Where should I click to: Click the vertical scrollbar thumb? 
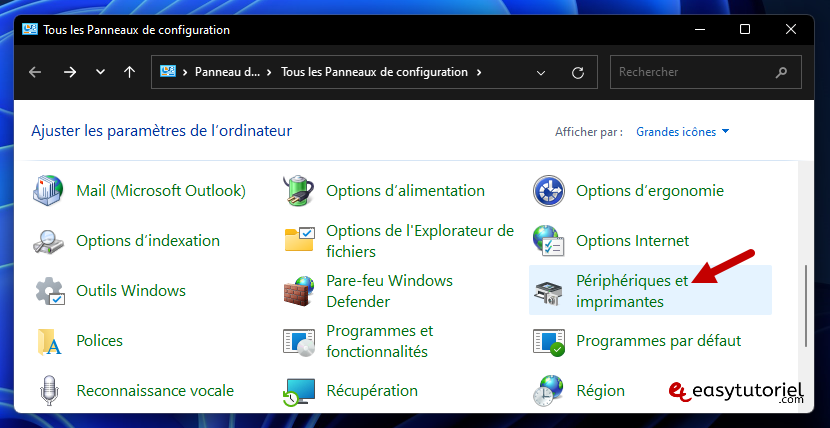[806, 306]
